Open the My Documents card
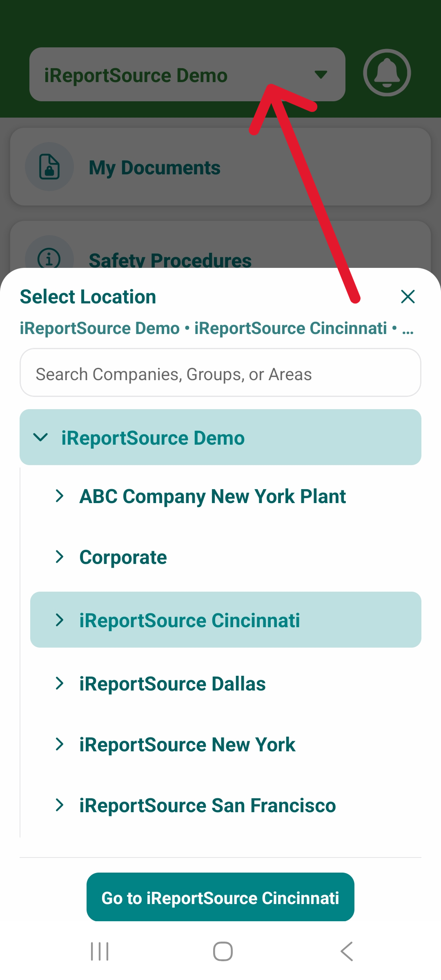Viewport: 441px width, 980px height. (220, 167)
